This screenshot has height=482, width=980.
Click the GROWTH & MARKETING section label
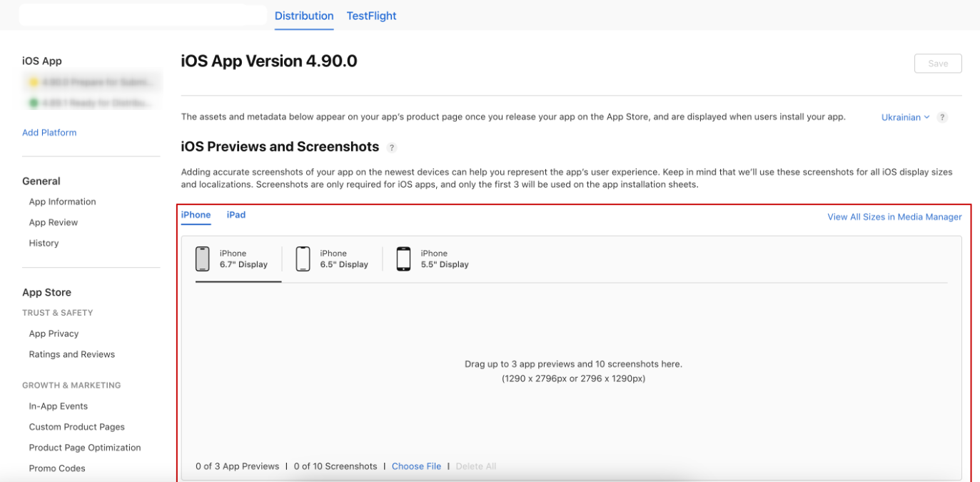71,386
